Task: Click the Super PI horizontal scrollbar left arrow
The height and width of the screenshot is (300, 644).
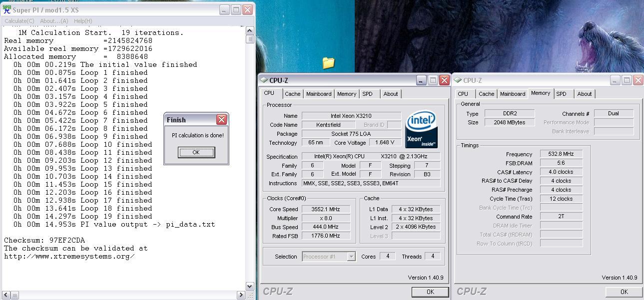Action: (x=6, y=295)
